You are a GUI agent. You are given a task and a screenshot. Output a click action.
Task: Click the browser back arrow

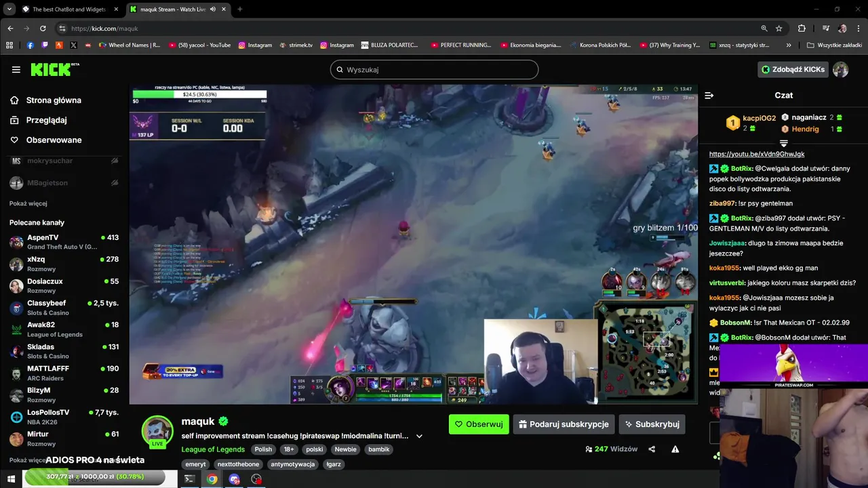[10, 28]
